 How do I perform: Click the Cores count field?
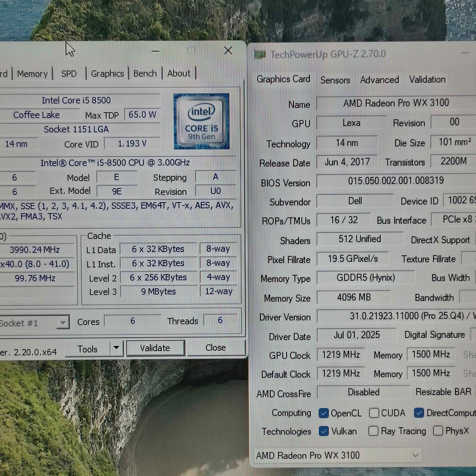tap(132, 321)
